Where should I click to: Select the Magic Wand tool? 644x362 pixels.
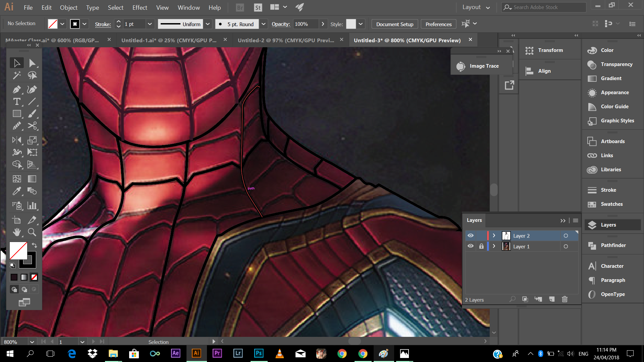[x=16, y=75]
